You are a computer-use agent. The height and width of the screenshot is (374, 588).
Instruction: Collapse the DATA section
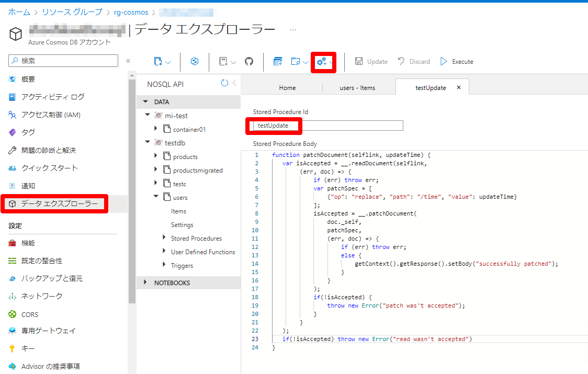(x=145, y=101)
